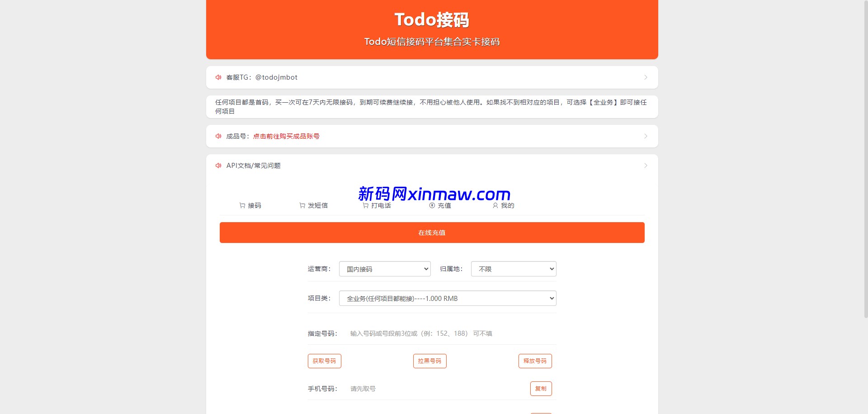868x414 pixels.
Task: Open the 项目类 project dropdown
Action: pos(448,298)
